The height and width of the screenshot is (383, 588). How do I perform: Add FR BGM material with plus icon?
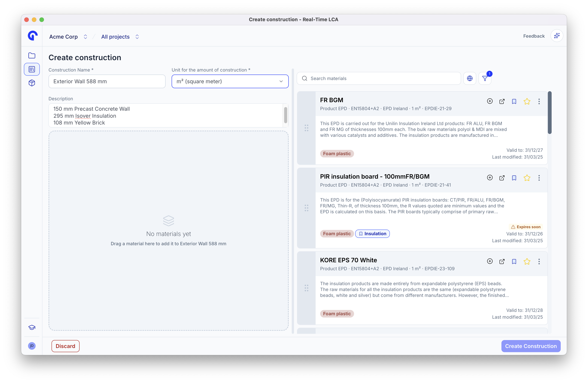(x=490, y=101)
